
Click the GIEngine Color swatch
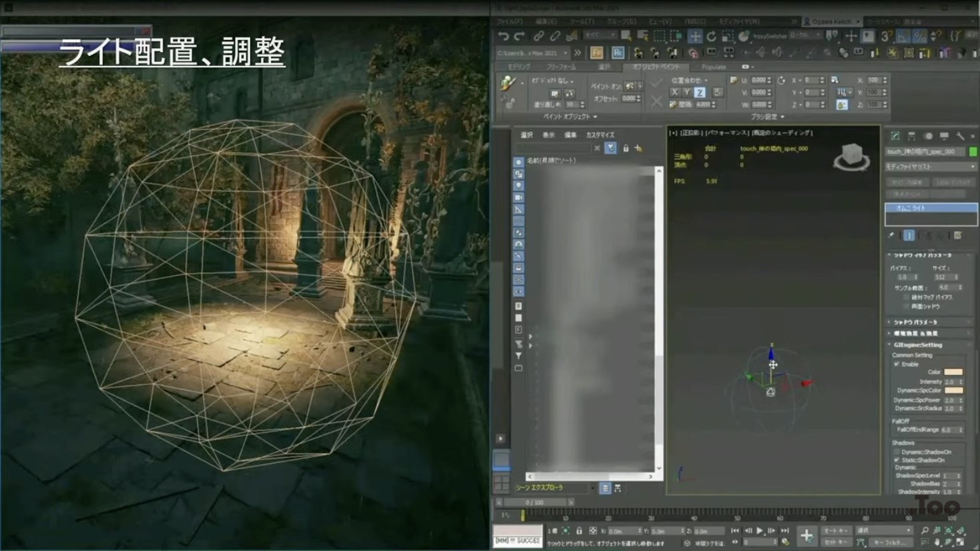(953, 372)
